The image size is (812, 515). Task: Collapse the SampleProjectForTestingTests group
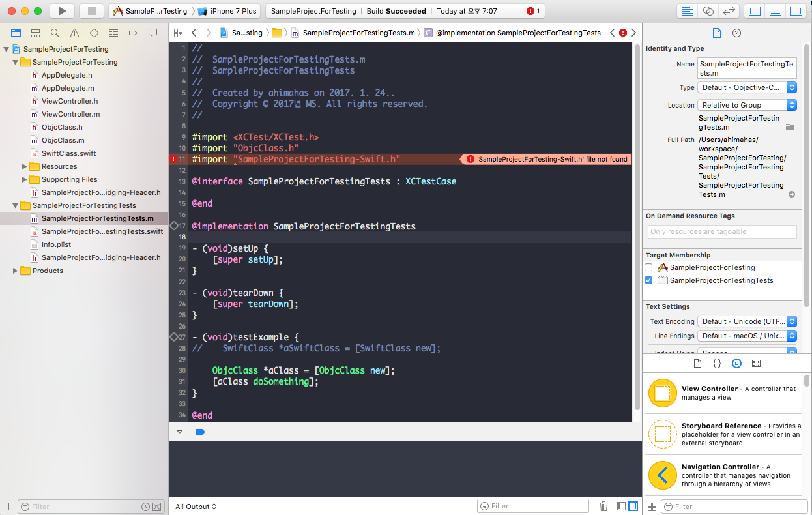[16, 205]
